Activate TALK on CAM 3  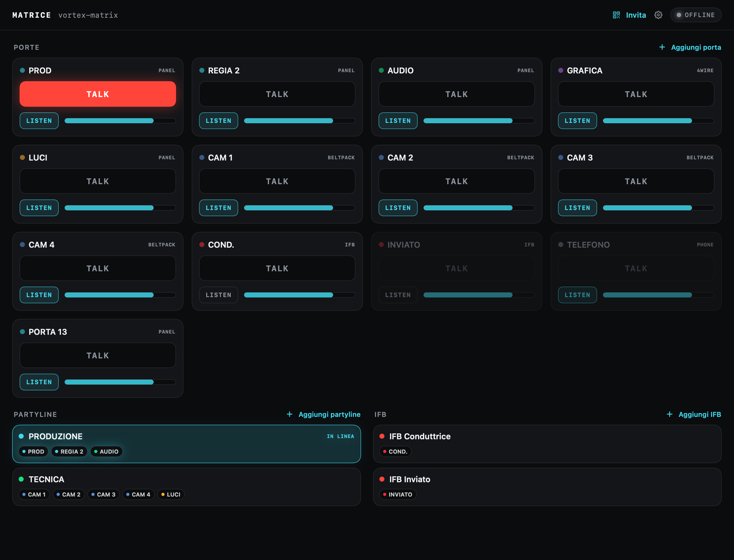(x=636, y=181)
